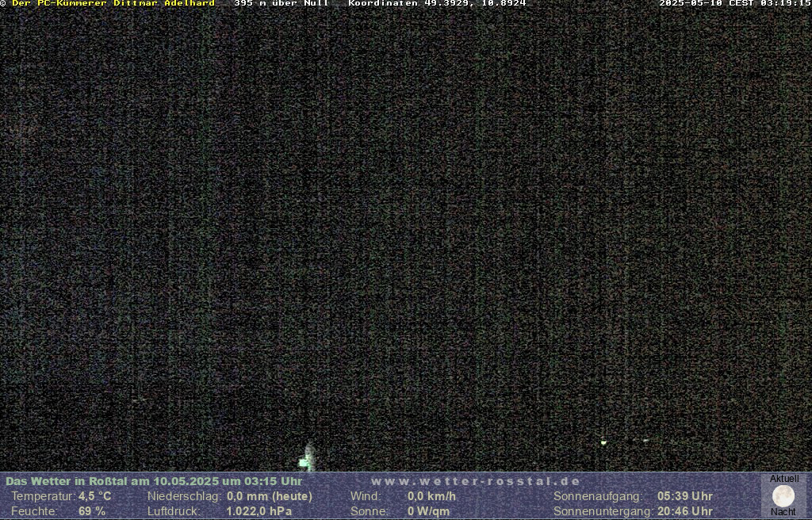Select the precipitation value '0,0 mm (heute)'

tap(270, 496)
